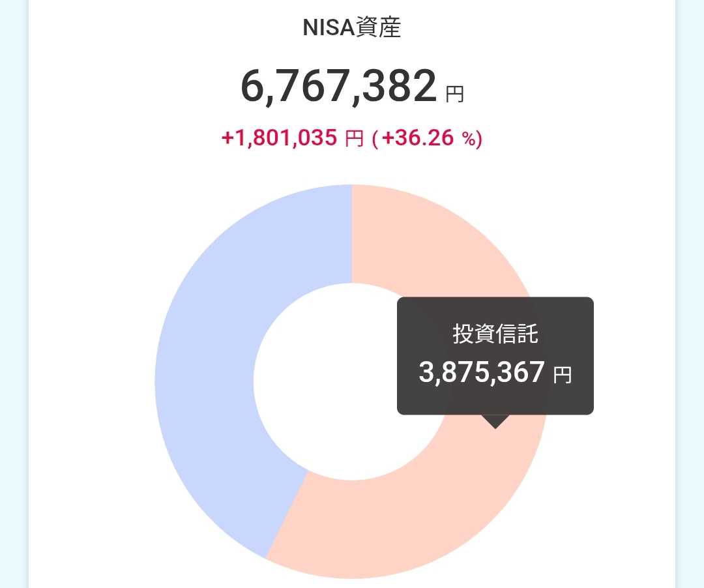The image size is (704, 588).
Task: Tap the yen symbol inside the tooltip
Action: point(562,375)
